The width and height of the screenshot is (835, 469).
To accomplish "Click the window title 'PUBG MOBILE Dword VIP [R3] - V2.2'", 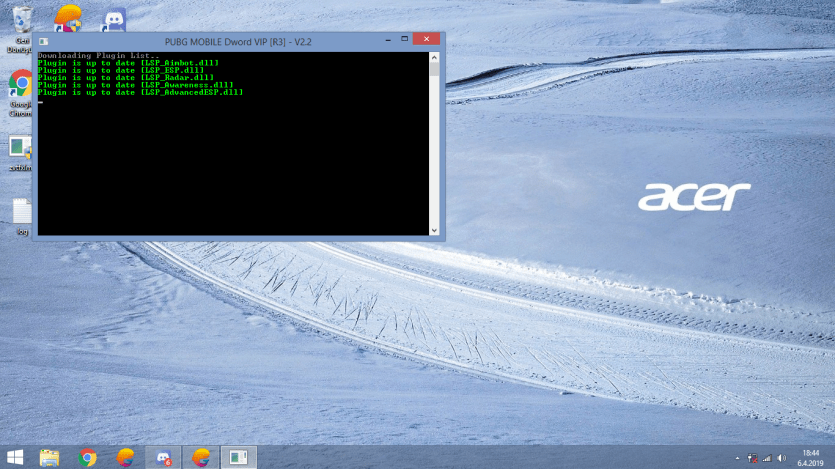I will 238,42.
